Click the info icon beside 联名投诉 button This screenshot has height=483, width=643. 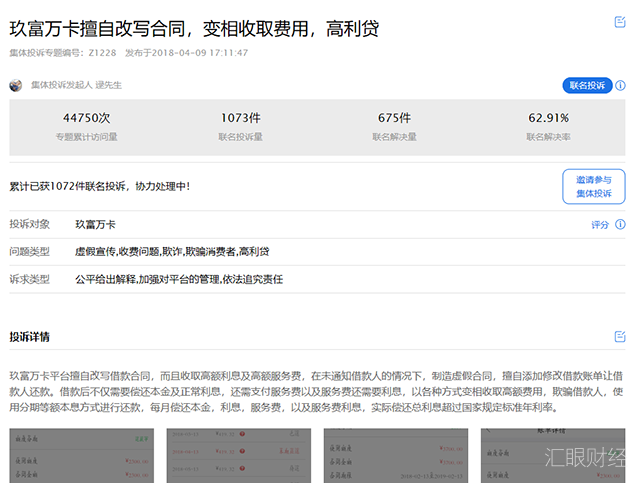tap(620, 85)
